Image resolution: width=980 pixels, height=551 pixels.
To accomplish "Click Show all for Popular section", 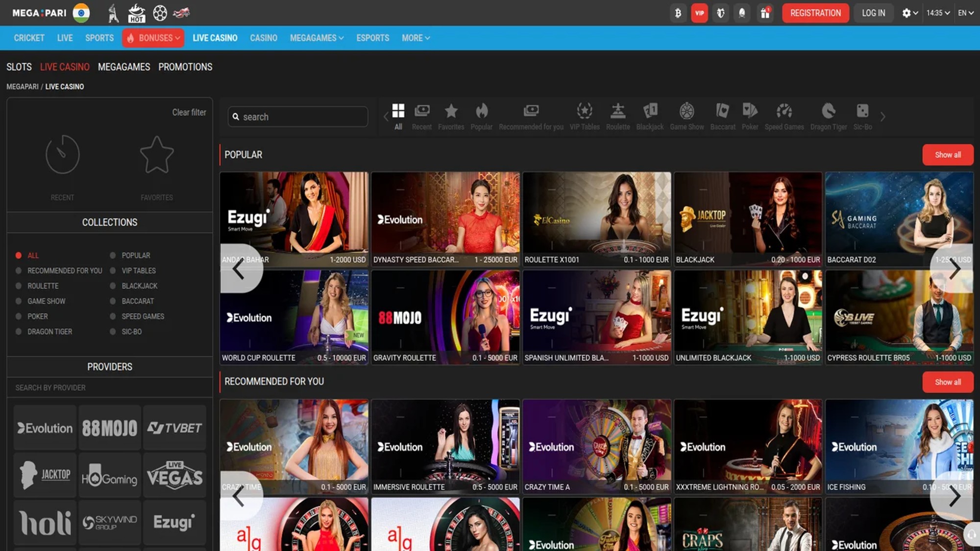I will click(x=948, y=155).
